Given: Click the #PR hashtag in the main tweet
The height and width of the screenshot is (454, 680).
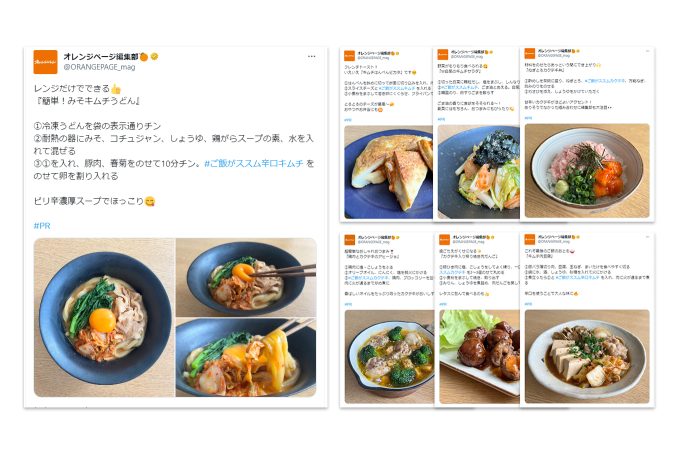Looking at the screenshot, I should (42, 225).
